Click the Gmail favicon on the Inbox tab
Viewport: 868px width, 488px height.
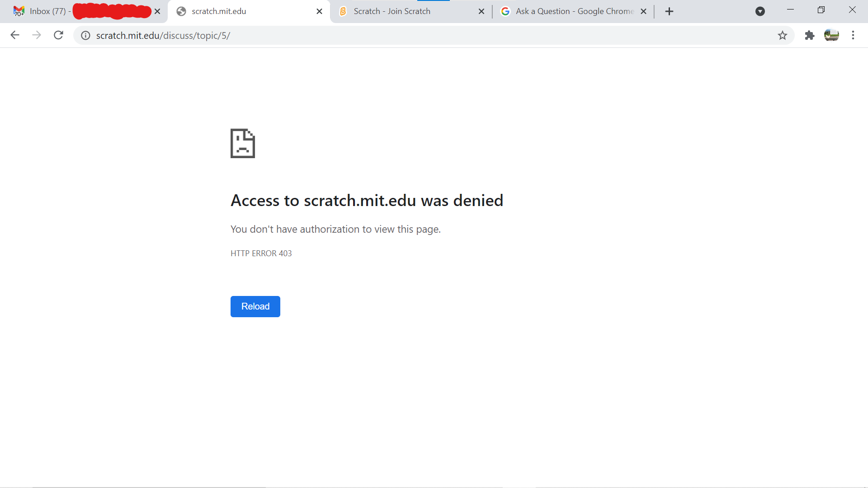tap(19, 11)
